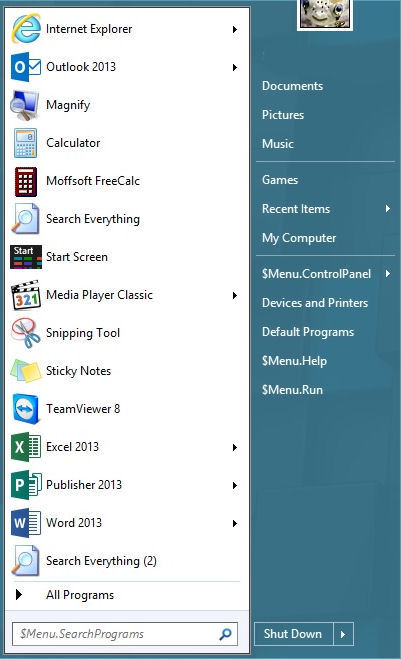Click the Start Screen tile icon
The image size is (401, 659).
tap(26, 257)
